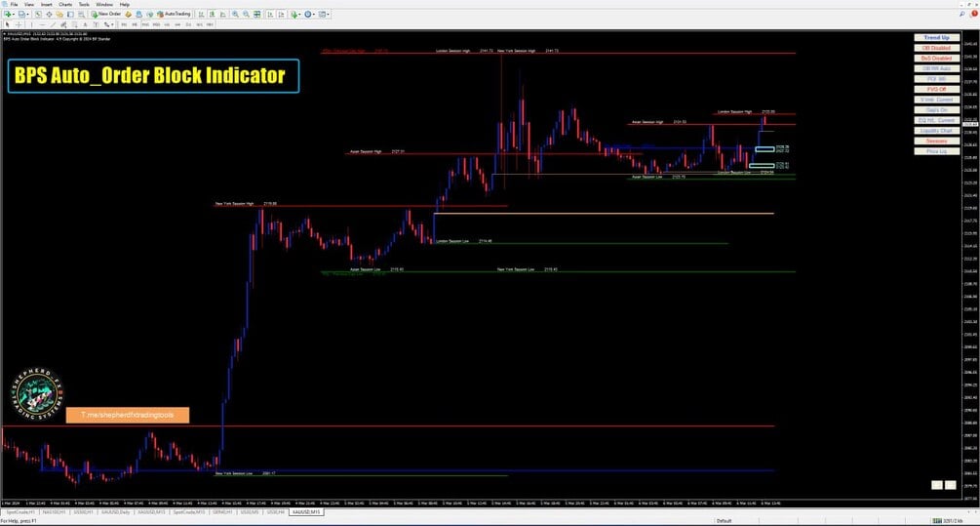Select the arrow Cursor tool
Screen dimensions: 980x526
pos(8,24)
